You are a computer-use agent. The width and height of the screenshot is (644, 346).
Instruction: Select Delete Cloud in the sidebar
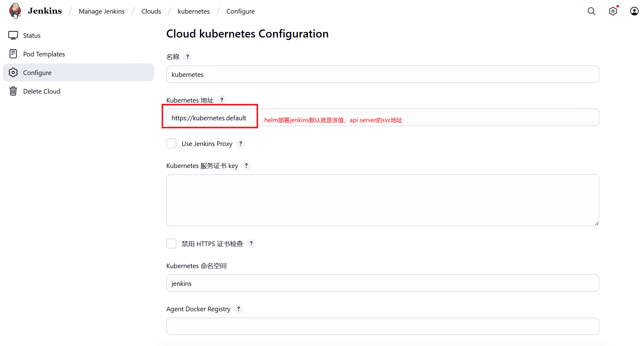42,91
